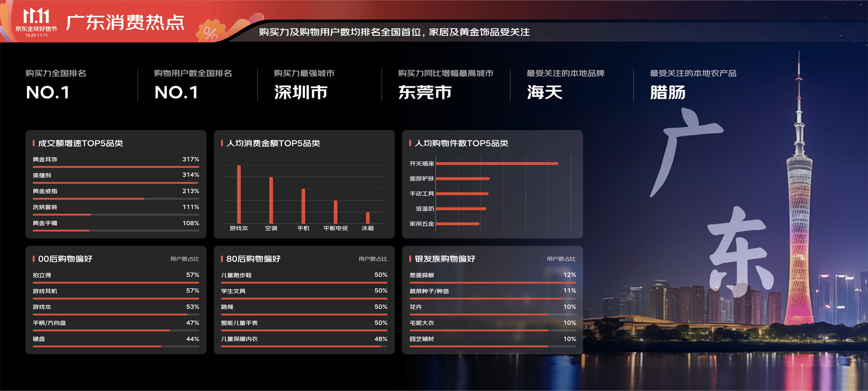The image size is (868, 391).
Task: Click the JD 11.11 festival logo
Action: point(36,22)
